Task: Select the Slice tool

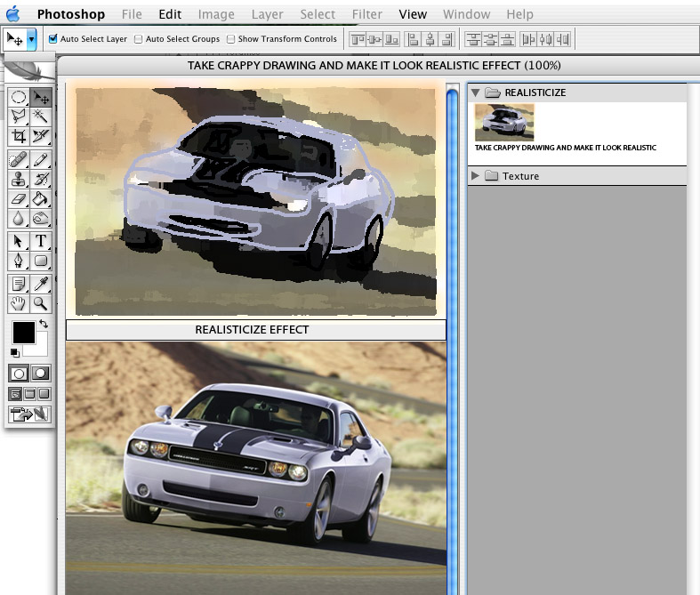Action: tap(41, 136)
